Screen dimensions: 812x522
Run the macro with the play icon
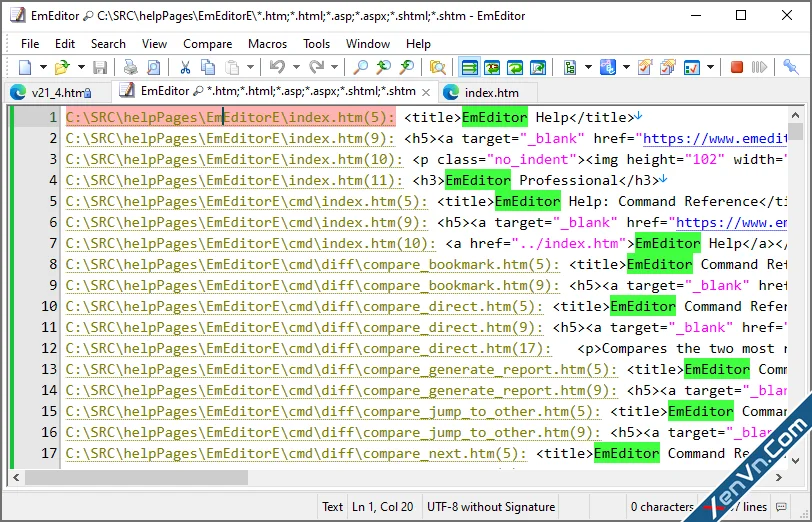pos(759,67)
